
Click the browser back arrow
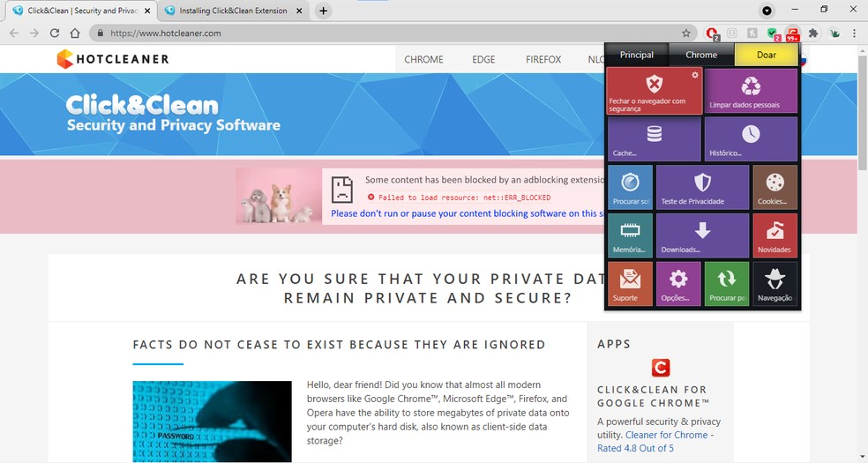(x=14, y=34)
